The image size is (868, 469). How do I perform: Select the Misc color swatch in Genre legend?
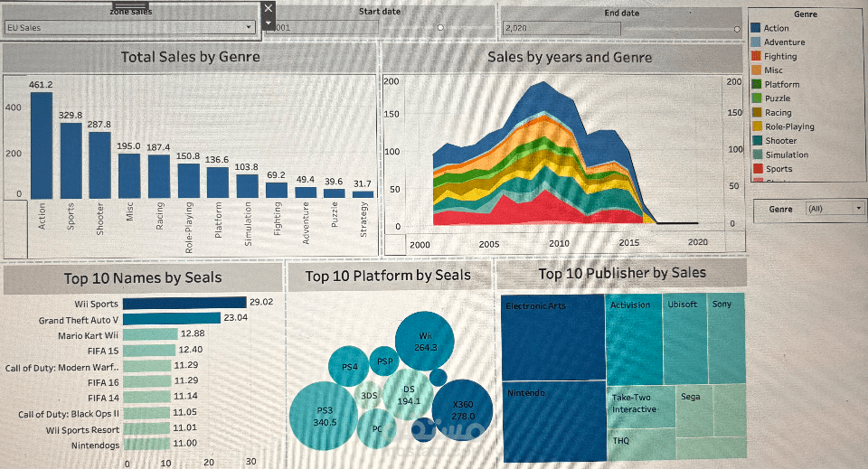coord(756,70)
